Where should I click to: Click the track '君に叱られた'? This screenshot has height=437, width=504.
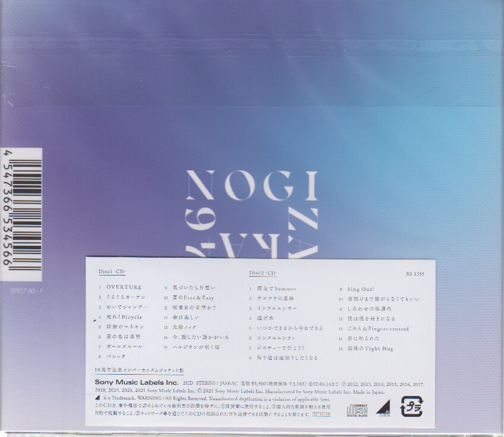pos(364,338)
